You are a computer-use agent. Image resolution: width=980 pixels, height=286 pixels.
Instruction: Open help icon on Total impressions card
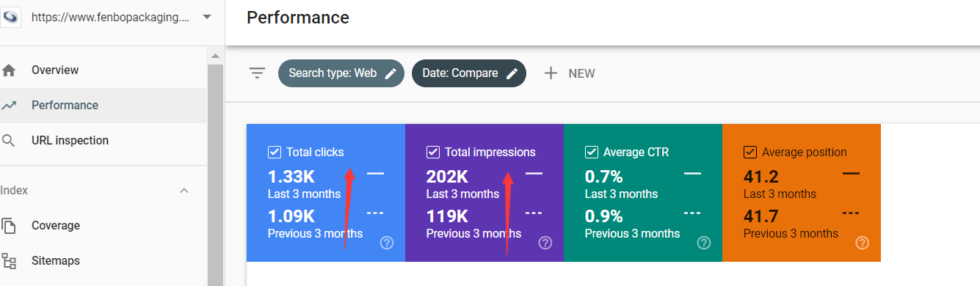coord(545,243)
